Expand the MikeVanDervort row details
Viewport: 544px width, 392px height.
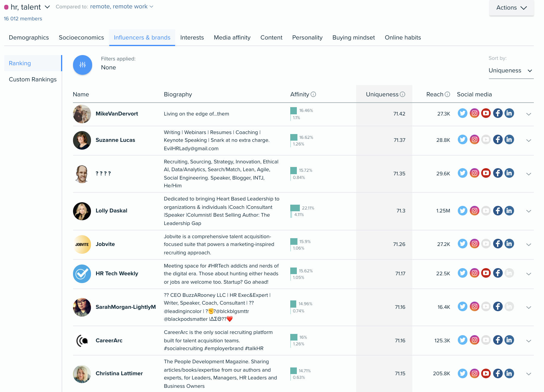529,114
